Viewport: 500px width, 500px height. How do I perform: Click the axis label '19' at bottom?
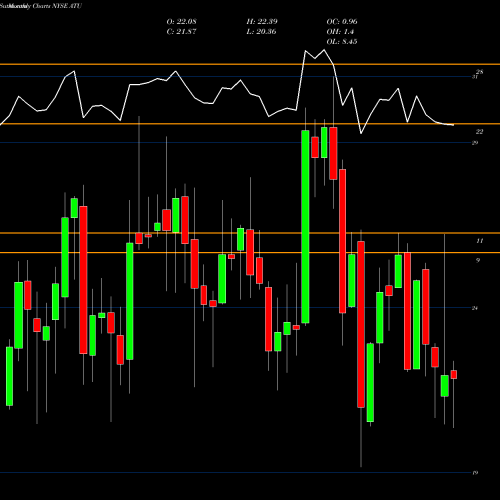click(475, 473)
